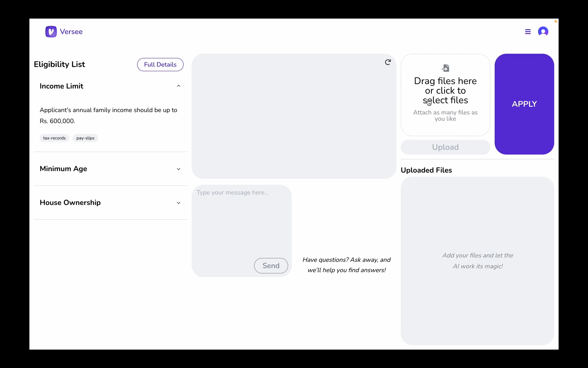Click the drag files dropzone area
The height and width of the screenshot is (368, 588).
(x=445, y=95)
